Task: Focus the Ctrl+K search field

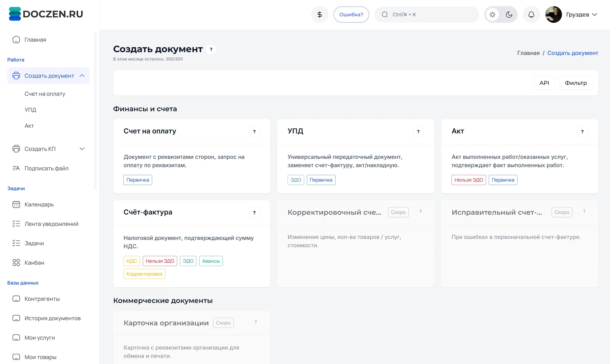Action: [427, 14]
